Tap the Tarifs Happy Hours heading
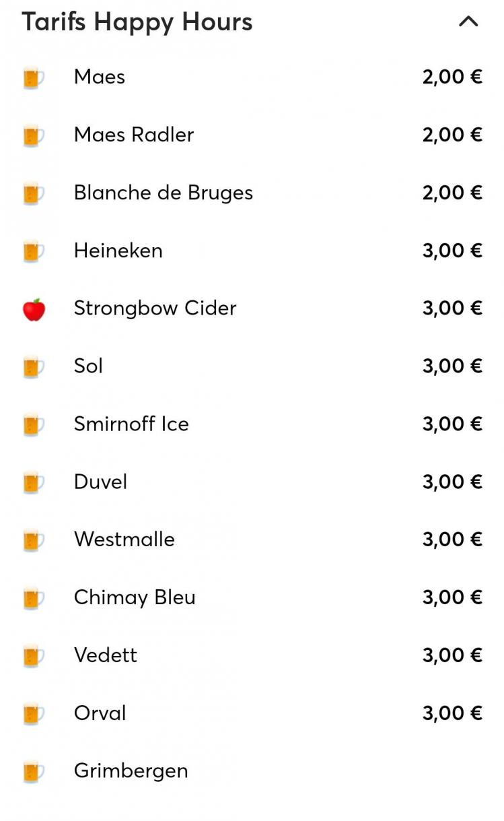Viewport: 504px width, 821px height. click(137, 22)
